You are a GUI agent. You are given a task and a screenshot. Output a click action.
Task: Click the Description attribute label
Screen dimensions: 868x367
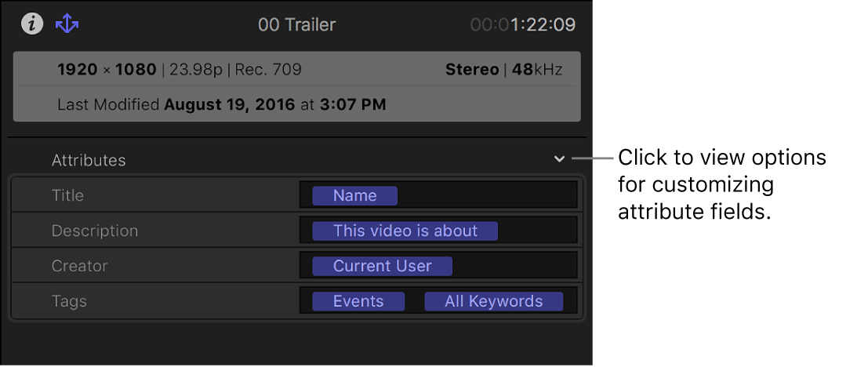tap(95, 231)
